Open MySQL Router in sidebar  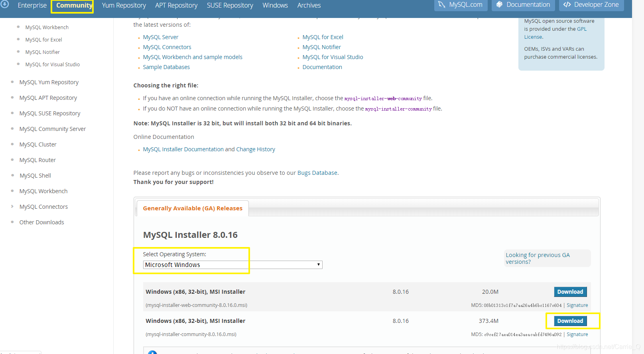click(37, 160)
